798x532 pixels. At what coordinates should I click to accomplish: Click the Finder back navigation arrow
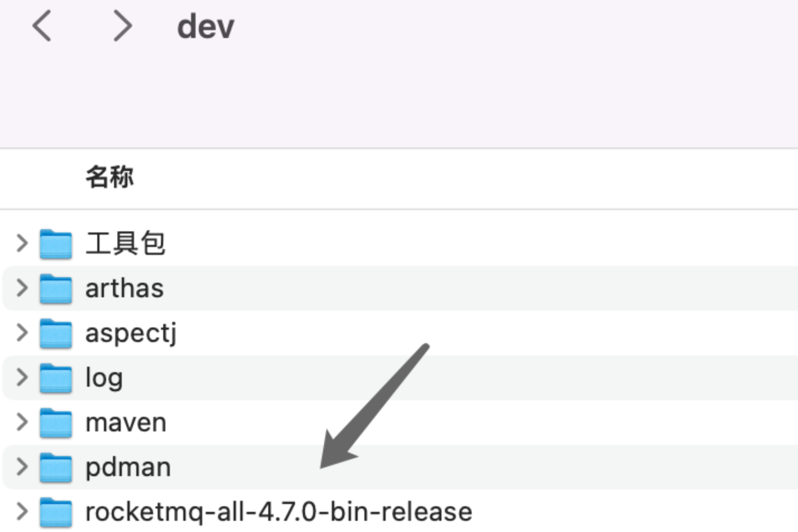[42, 26]
